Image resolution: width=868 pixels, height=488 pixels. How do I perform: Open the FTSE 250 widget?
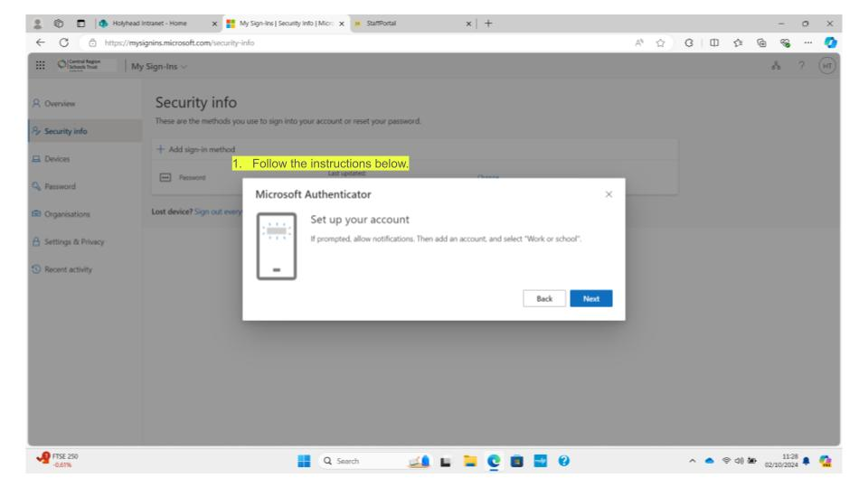(x=58, y=460)
